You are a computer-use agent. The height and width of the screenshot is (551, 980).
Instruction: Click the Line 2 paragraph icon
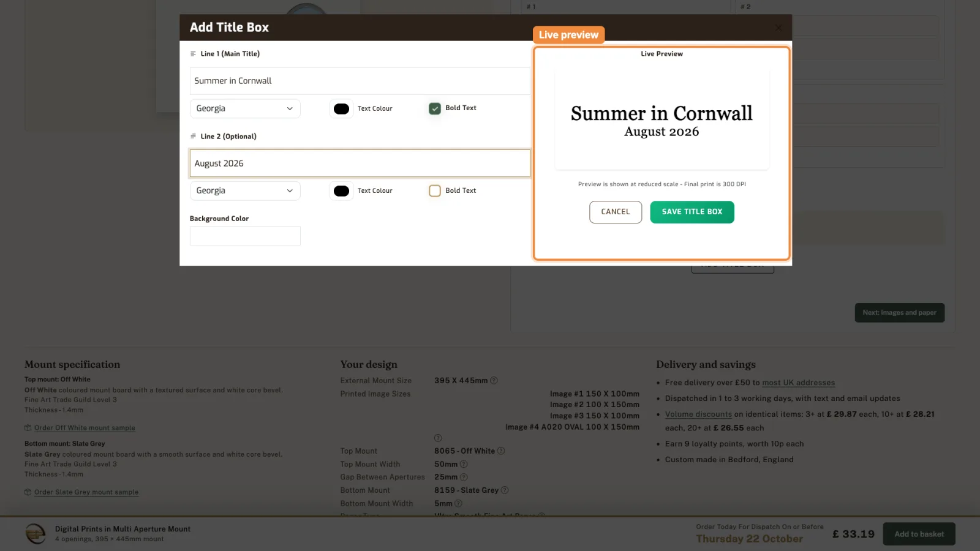193,137
